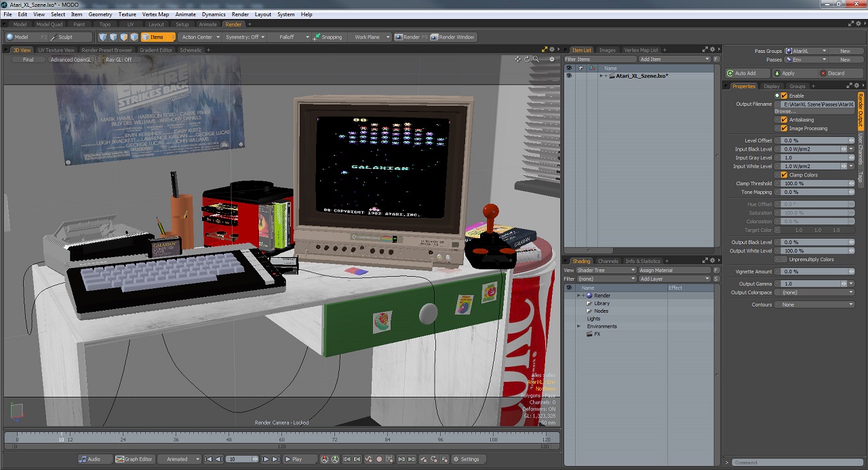The height and width of the screenshot is (470, 868).
Task: Click viewport zoom magnifier icon
Action: [536, 60]
